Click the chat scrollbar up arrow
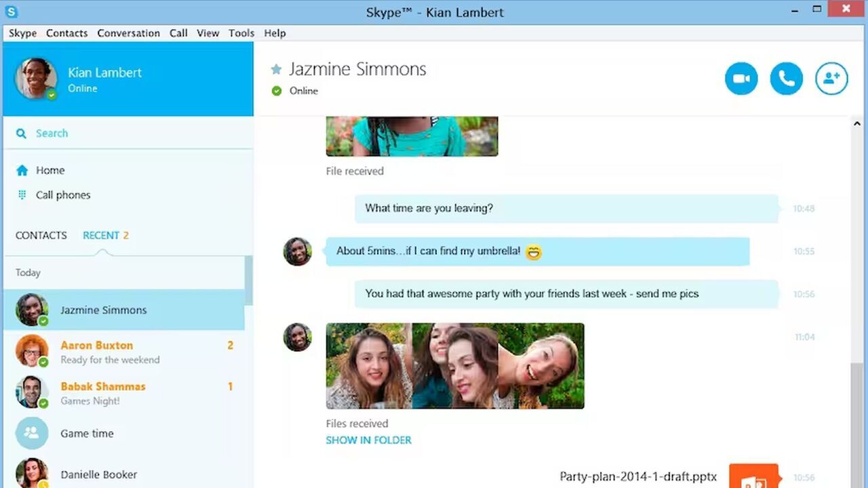This screenshot has width=868, height=488. [x=857, y=123]
